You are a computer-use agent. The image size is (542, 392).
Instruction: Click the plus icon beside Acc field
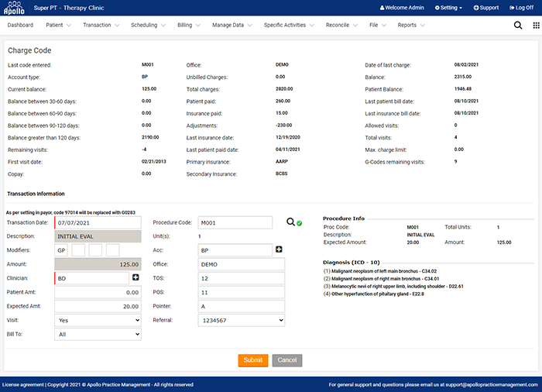click(279, 250)
